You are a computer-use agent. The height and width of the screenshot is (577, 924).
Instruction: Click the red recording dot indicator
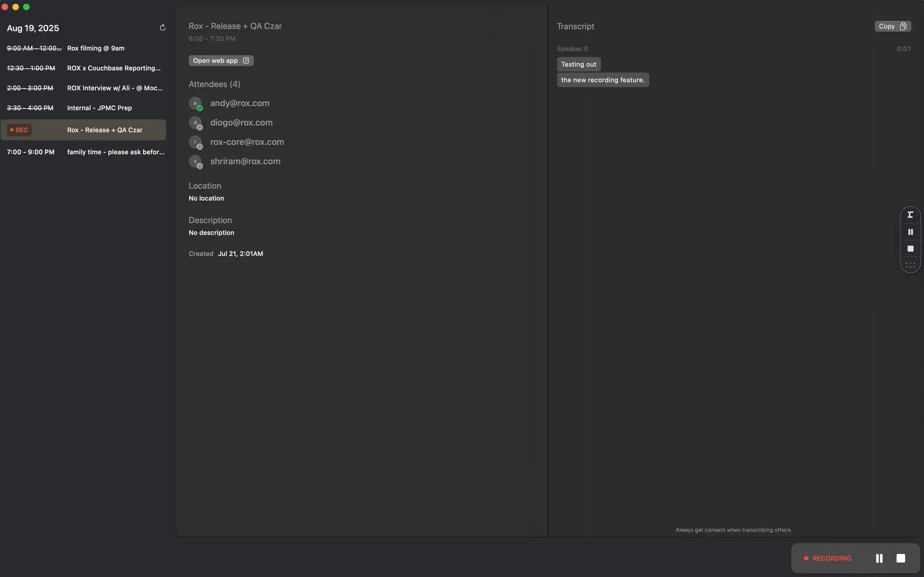[807, 558]
